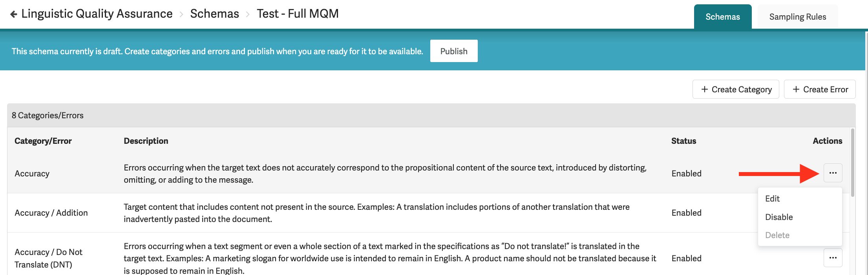
Task: Click the plus icon on Create Error
Action: 796,90
